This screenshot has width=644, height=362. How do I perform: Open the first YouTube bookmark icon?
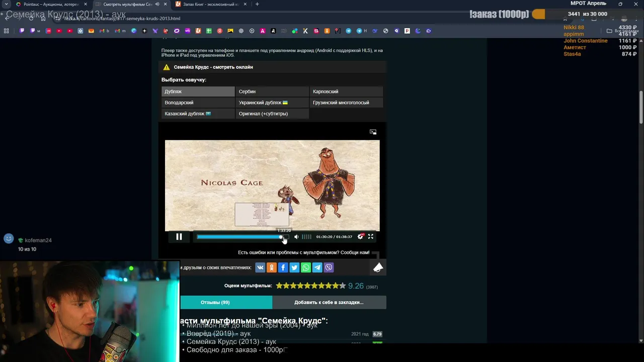click(59, 31)
